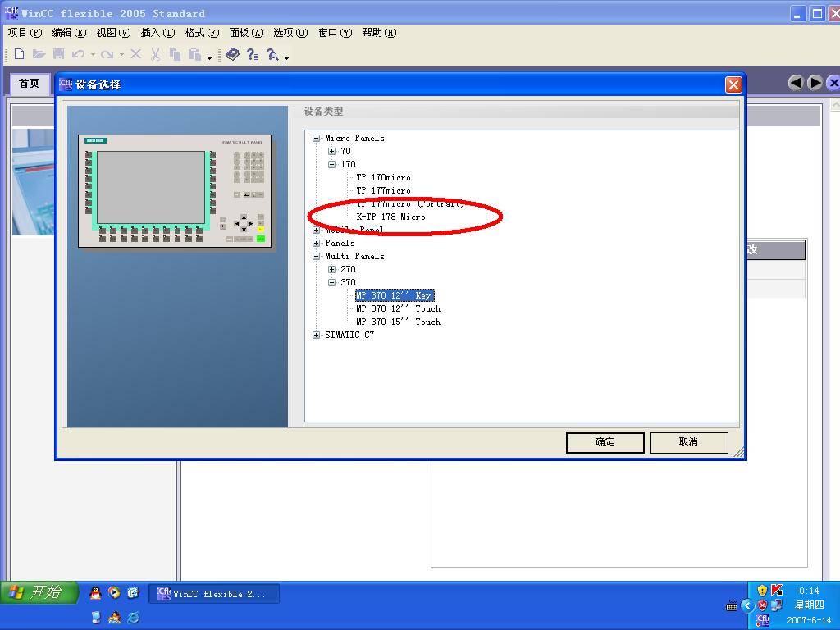Screen dimensions: 840x630
Task: Launch the media player quick launch icon
Action: tap(114, 592)
